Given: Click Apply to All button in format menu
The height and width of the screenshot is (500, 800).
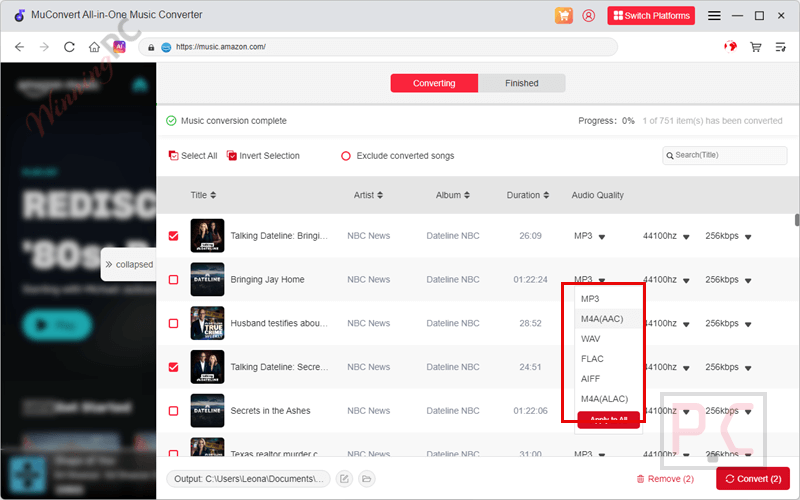Looking at the screenshot, I should pyautogui.click(x=608, y=419).
